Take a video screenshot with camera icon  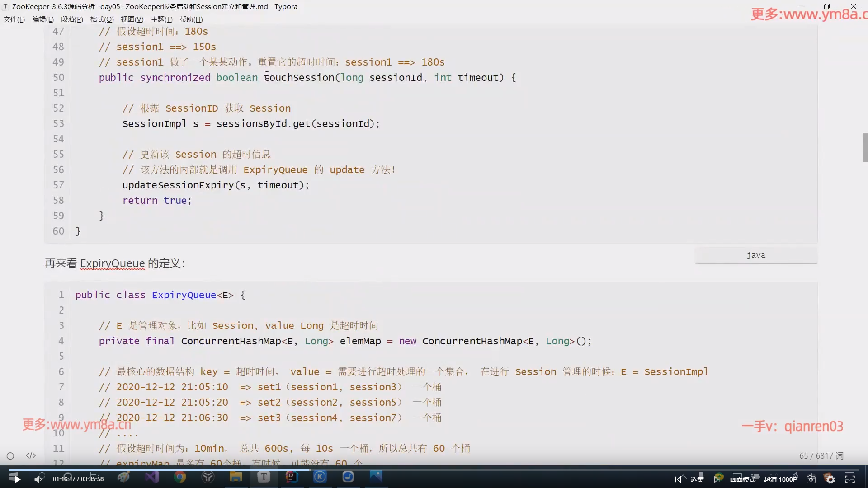click(x=811, y=479)
